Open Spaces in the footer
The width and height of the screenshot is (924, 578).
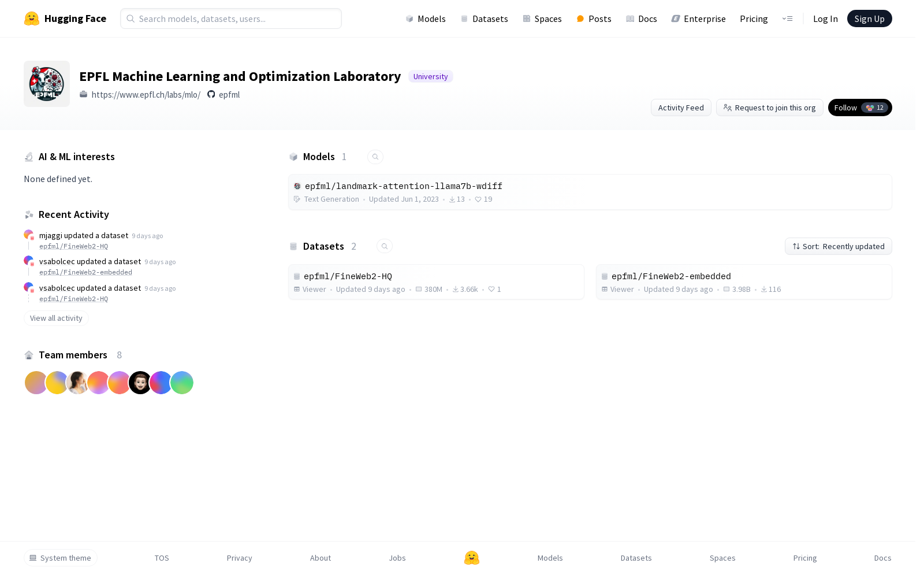pyautogui.click(x=722, y=558)
